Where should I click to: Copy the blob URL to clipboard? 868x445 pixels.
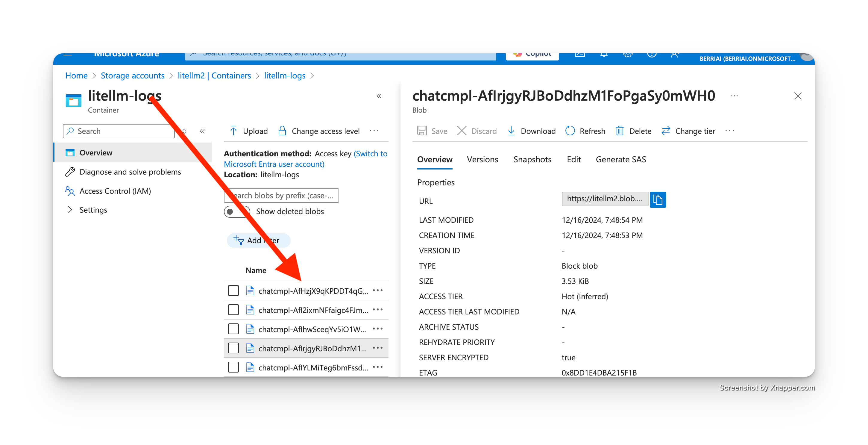click(x=657, y=199)
